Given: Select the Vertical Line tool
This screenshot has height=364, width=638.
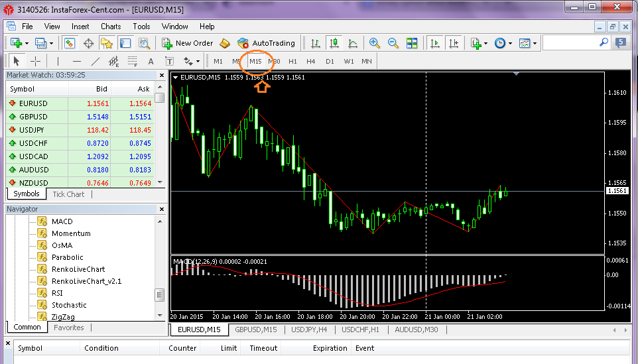Looking at the screenshot, I should [x=58, y=62].
